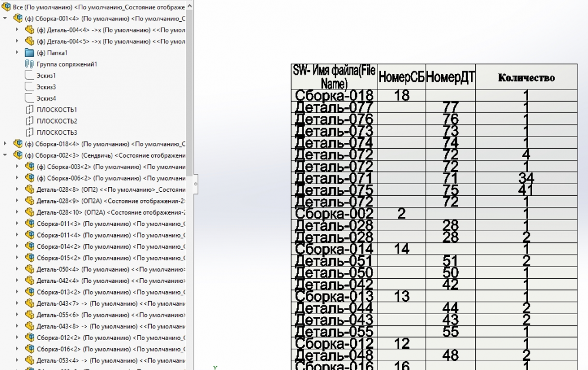The width and height of the screenshot is (588, 370).
Task: Click the feature tree vertical scrollbar
Action: (189, 88)
